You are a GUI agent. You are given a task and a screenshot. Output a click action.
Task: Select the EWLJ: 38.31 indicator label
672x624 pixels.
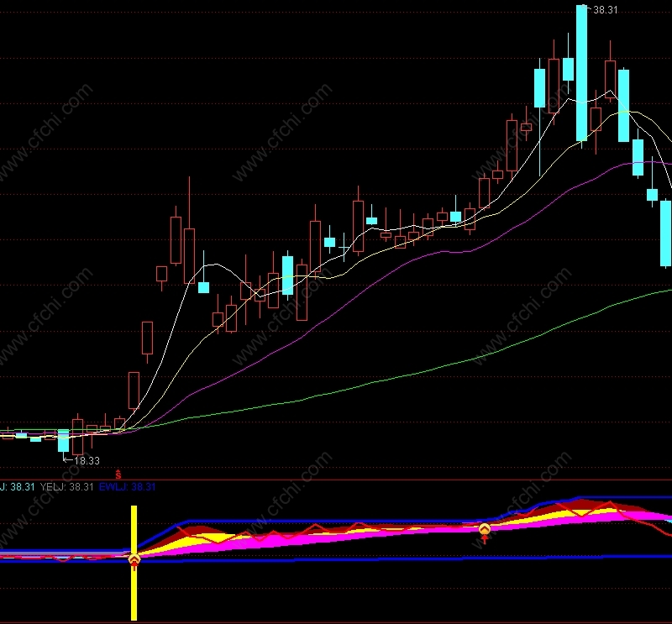[128, 487]
